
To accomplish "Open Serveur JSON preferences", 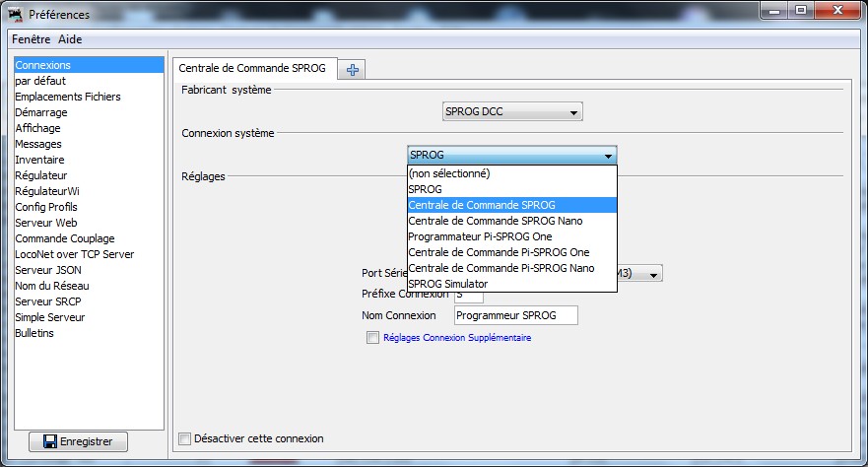I will point(89,270).
